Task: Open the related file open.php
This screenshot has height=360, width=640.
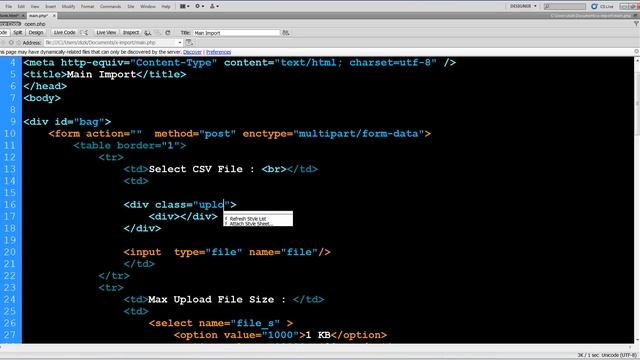Action: pyautogui.click(x=35, y=24)
